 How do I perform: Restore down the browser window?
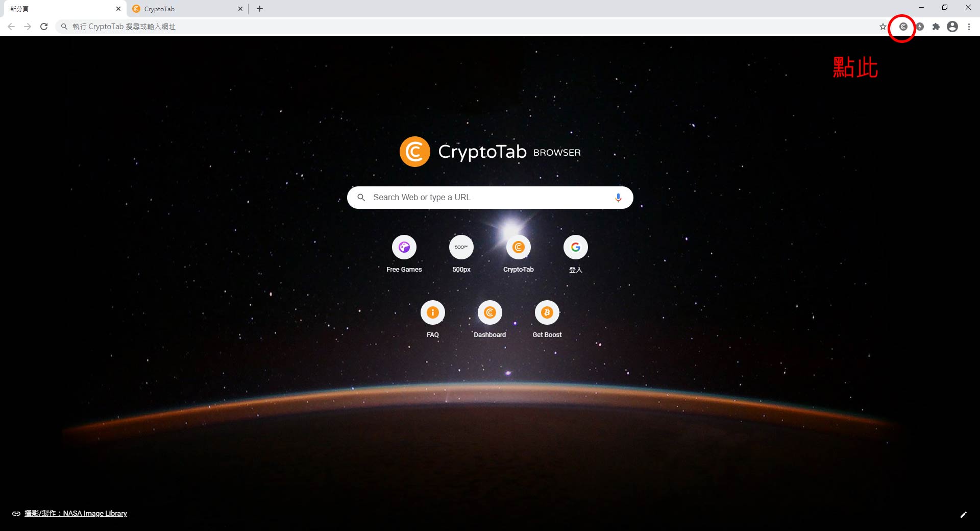(945, 8)
